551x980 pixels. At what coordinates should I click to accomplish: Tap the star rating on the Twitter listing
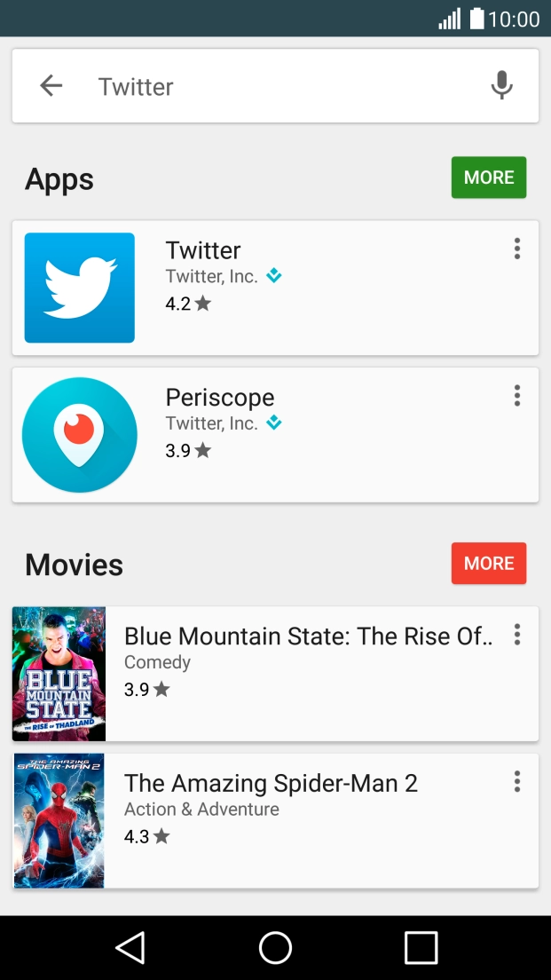point(202,303)
